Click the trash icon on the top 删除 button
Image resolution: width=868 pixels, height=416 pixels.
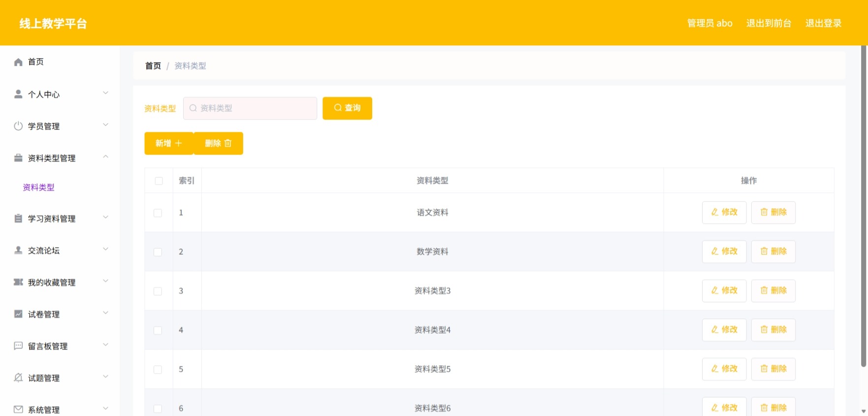[x=228, y=143]
